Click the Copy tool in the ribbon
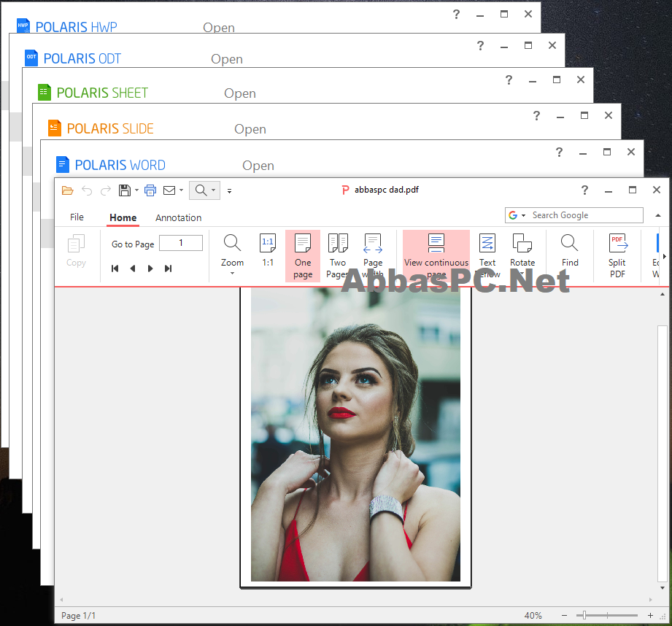 [x=77, y=251]
